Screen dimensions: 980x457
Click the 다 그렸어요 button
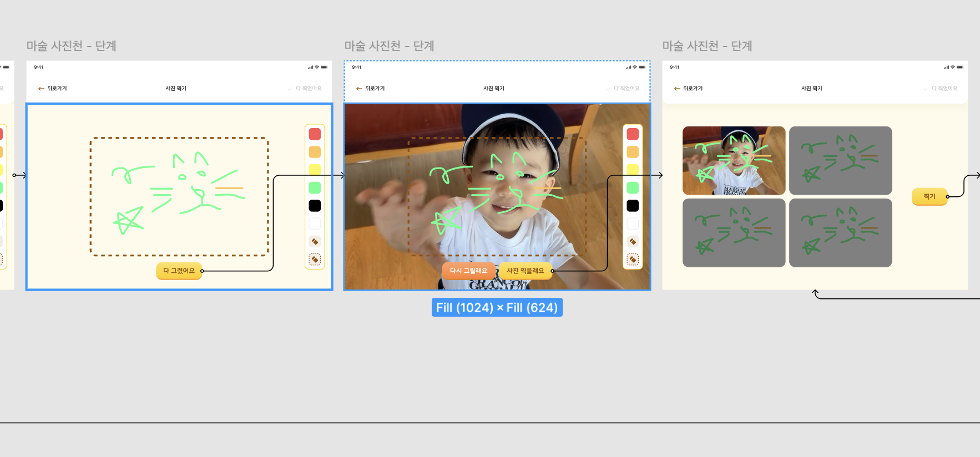[x=179, y=271]
